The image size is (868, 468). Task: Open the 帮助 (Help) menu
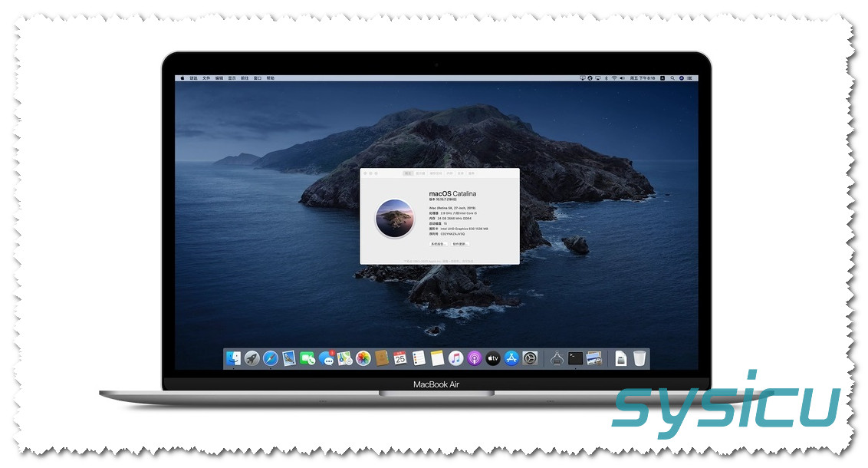271,78
